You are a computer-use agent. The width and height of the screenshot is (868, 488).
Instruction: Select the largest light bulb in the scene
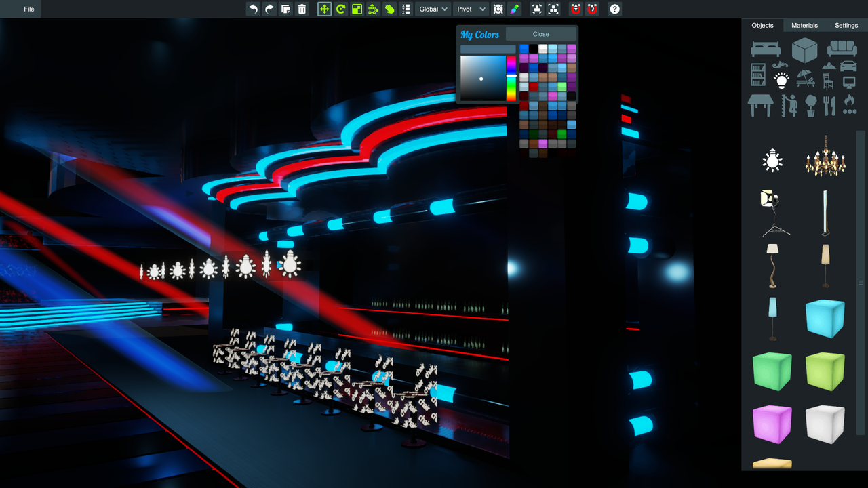291,264
